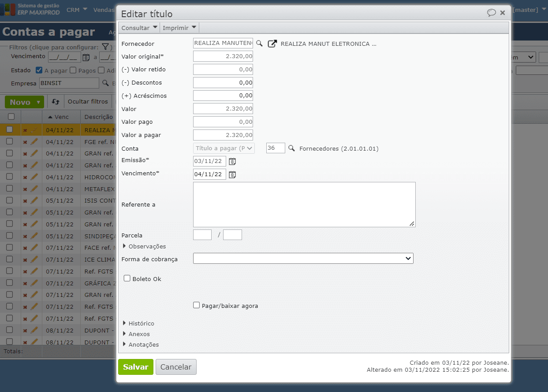Click ERP Maxiprod logo in top bar
Image resolution: width=548 pixels, height=392 pixels.
(x=31, y=9)
